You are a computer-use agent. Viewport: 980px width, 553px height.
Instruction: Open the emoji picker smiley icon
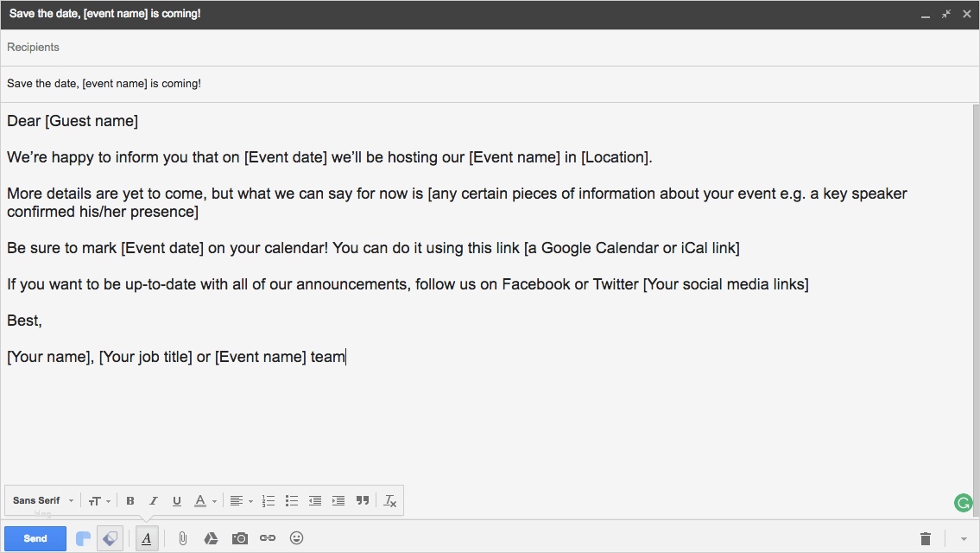[x=296, y=538]
